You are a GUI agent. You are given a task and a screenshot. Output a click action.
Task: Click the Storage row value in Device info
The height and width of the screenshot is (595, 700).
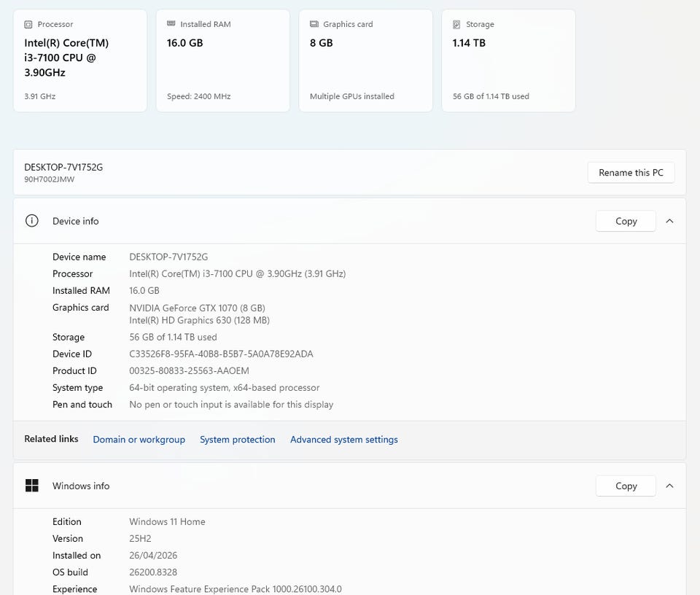[173, 337]
